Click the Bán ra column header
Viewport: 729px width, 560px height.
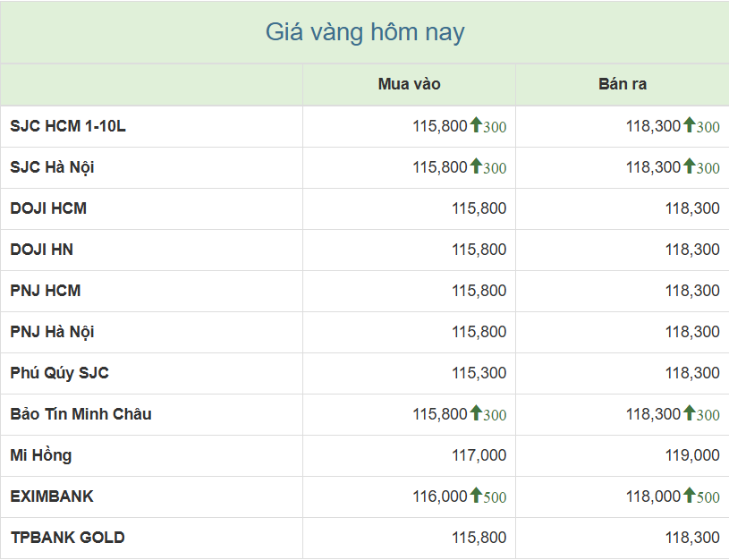[x=623, y=85]
